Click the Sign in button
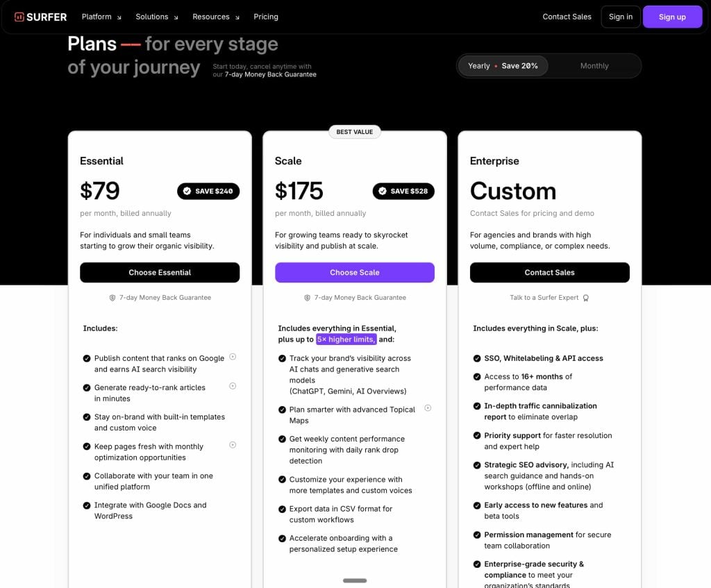 (621, 17)
